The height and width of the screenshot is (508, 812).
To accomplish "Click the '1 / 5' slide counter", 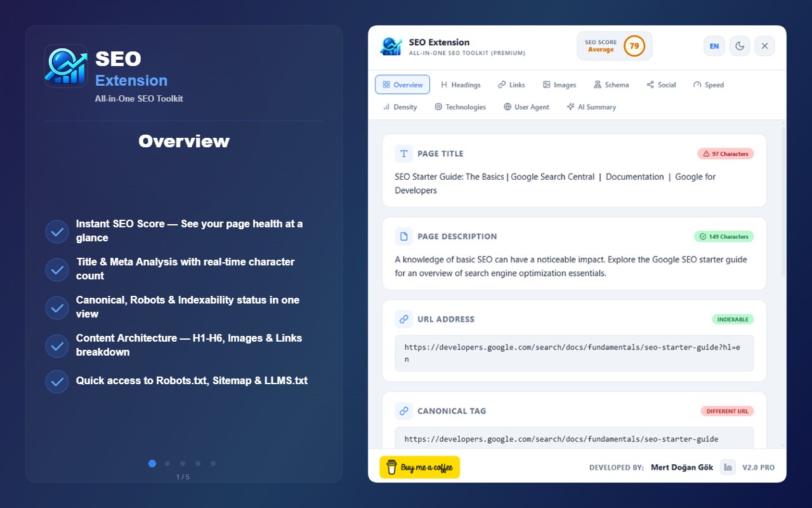I will [183, 477].
